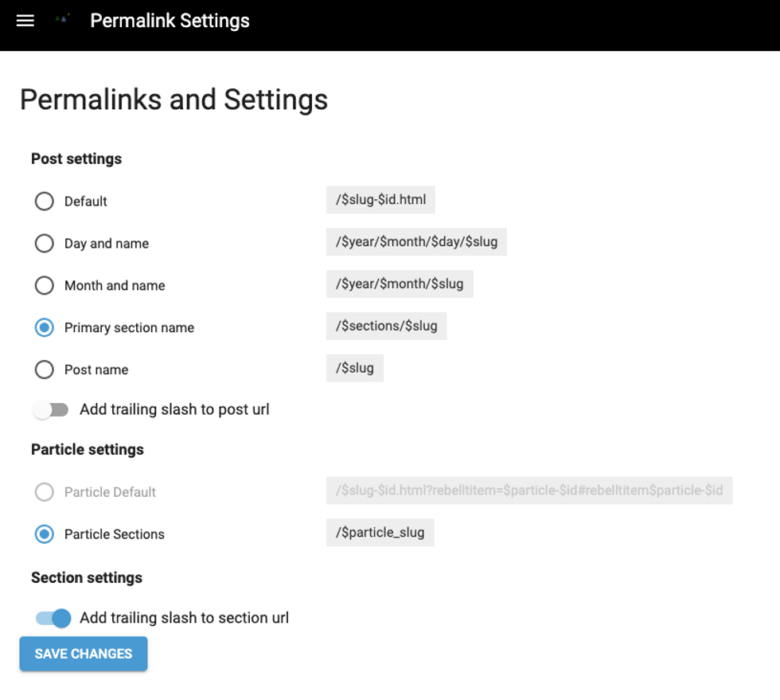This screenshot has width=780, height=700.
Task: Disable trailing slash for section url
Action: point(53,618)
